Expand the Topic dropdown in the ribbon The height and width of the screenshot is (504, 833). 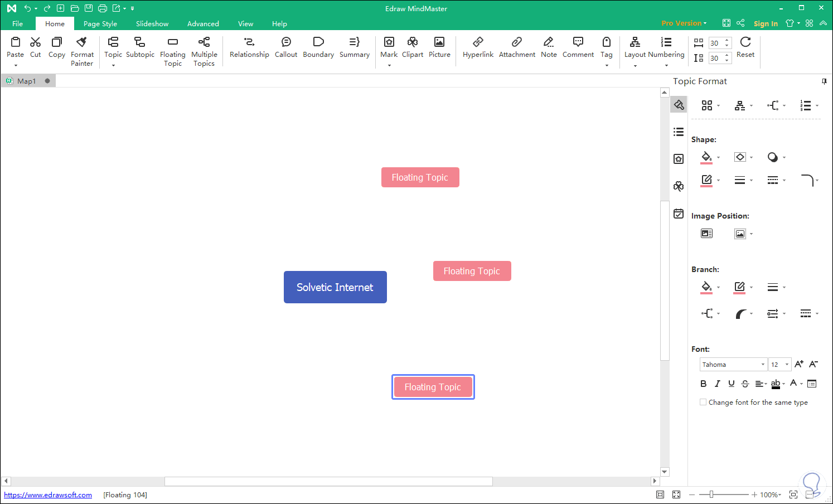click(113, 65)
